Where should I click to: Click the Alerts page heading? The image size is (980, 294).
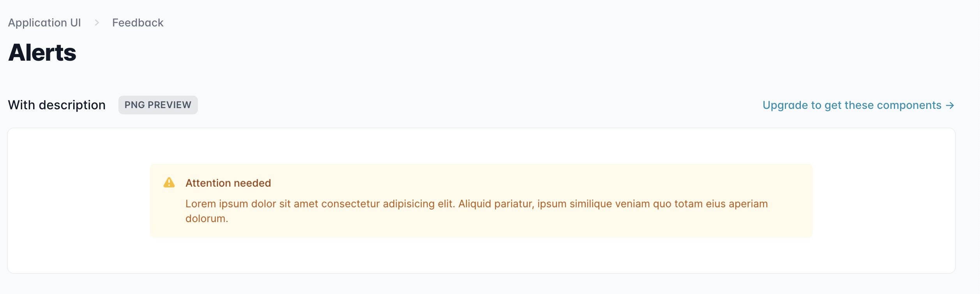(x=42, y=52)
